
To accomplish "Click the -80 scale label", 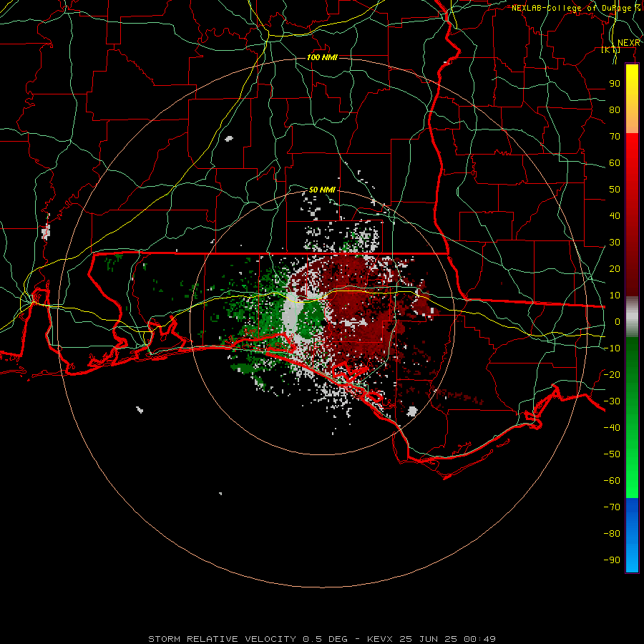I will [612, 534].
